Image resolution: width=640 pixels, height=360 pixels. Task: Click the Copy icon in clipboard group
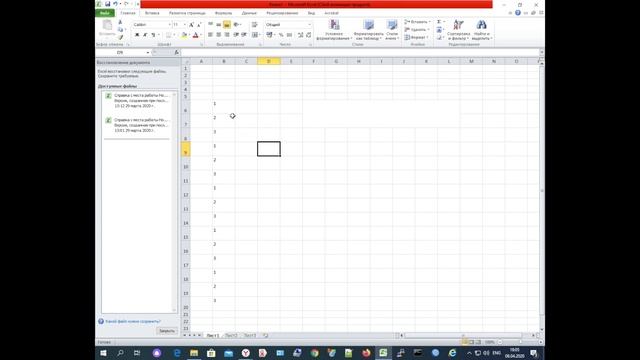pos(120,30)
